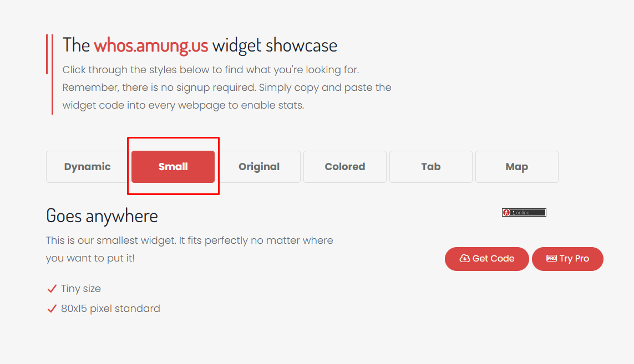Switch to the Dynamic widget style tab
634x364 pixels.
pos(88,166)
